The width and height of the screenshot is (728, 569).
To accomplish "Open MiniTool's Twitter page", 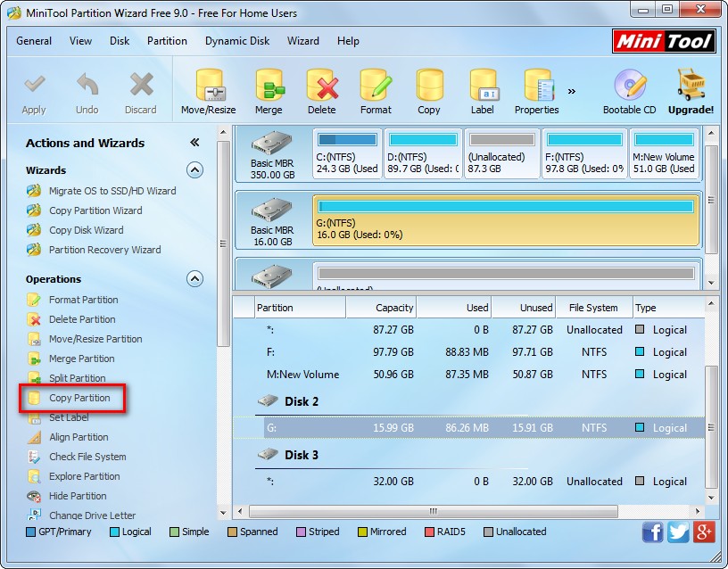I will pyautogui.click(x=678, y=532).
